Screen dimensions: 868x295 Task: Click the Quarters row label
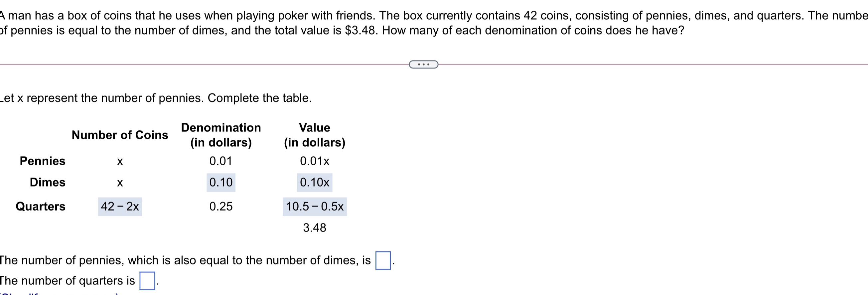(41, 207)
